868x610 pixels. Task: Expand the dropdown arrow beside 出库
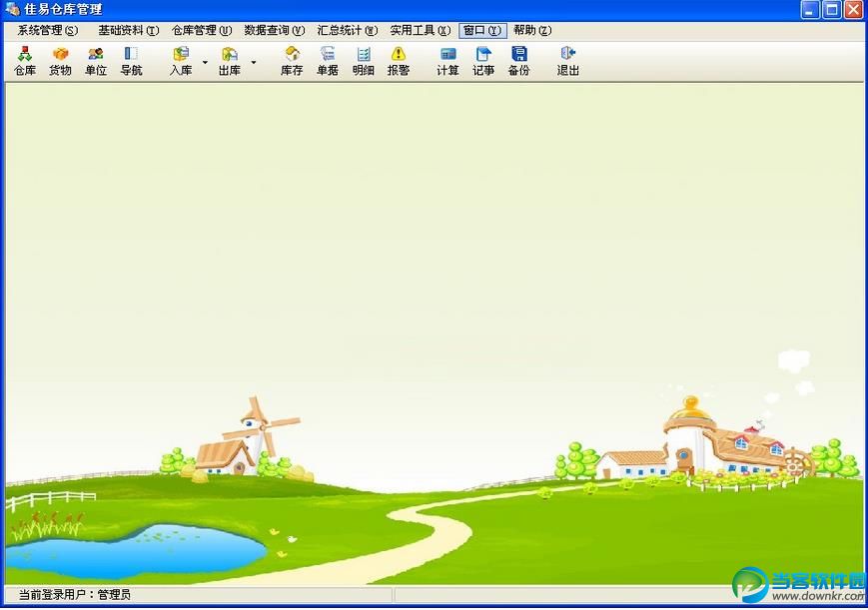point(254,62)
